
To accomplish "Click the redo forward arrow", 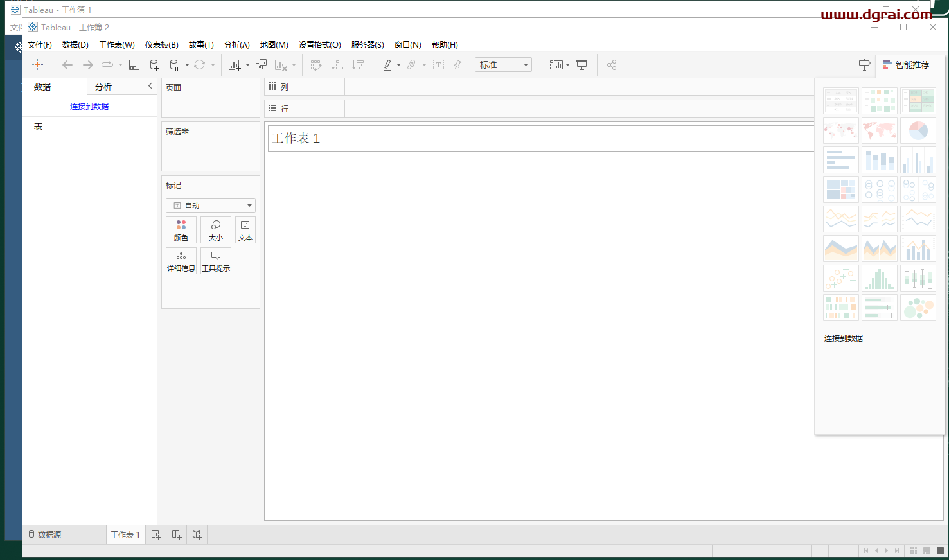I will pos(88,65).
